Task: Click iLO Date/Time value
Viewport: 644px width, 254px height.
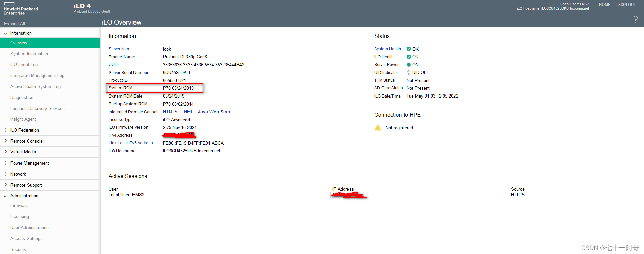Action: [x=432, y=96]
